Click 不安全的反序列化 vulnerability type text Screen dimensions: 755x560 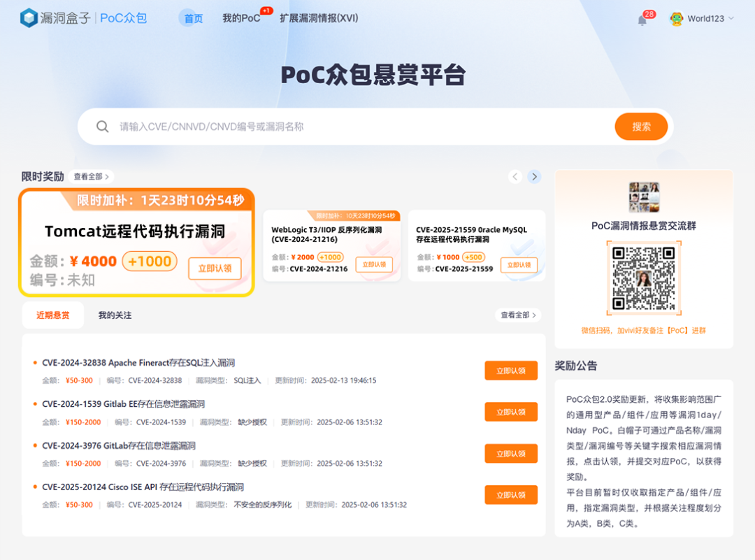[263, 505]
